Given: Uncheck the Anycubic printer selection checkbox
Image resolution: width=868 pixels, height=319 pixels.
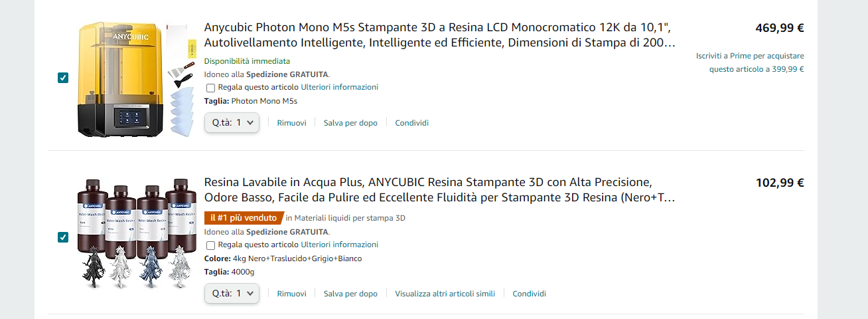Looking at the screenshot, I should [63, 78].
